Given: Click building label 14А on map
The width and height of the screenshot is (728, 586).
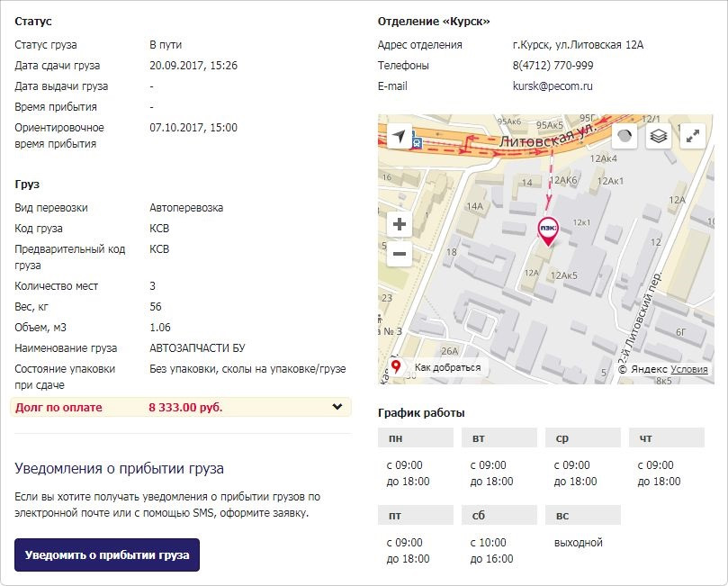Looking at the screenshot, I should pos(474,206).
